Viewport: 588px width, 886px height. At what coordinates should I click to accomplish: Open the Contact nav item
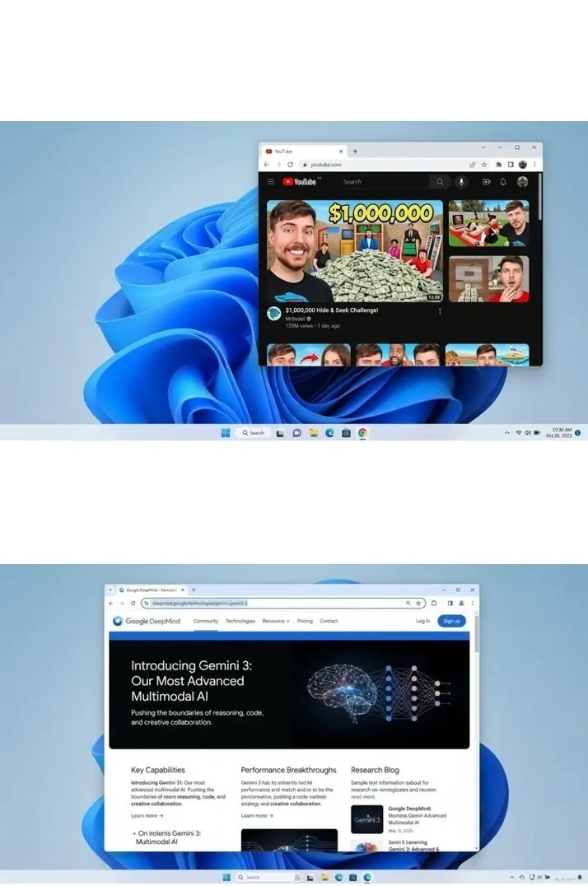pyautogui.click(x=329, y=621)
